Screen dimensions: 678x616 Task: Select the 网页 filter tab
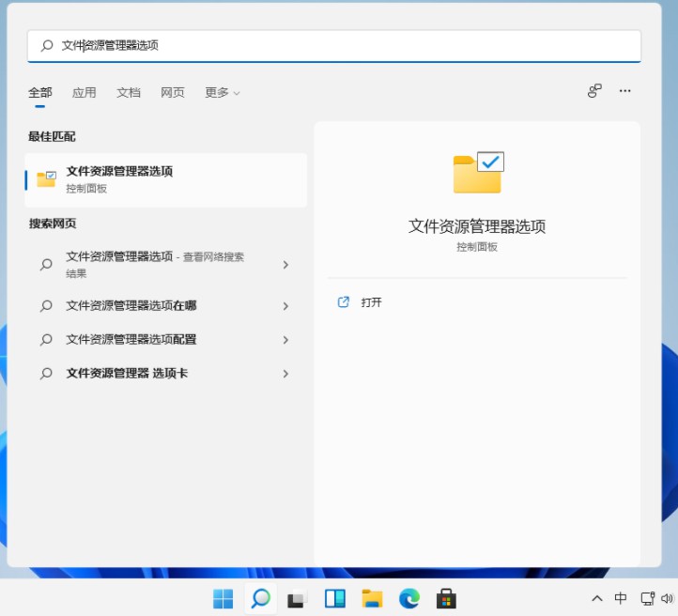[x=173, y=93]
